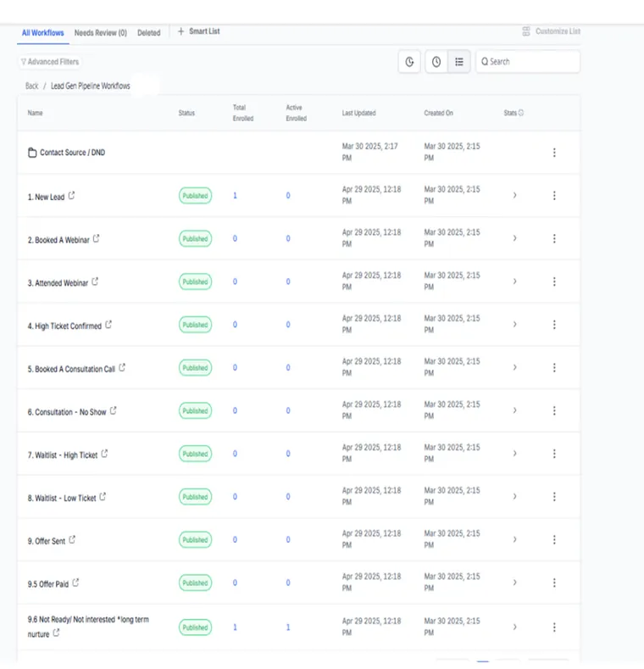Add a new Smart List

199,31
